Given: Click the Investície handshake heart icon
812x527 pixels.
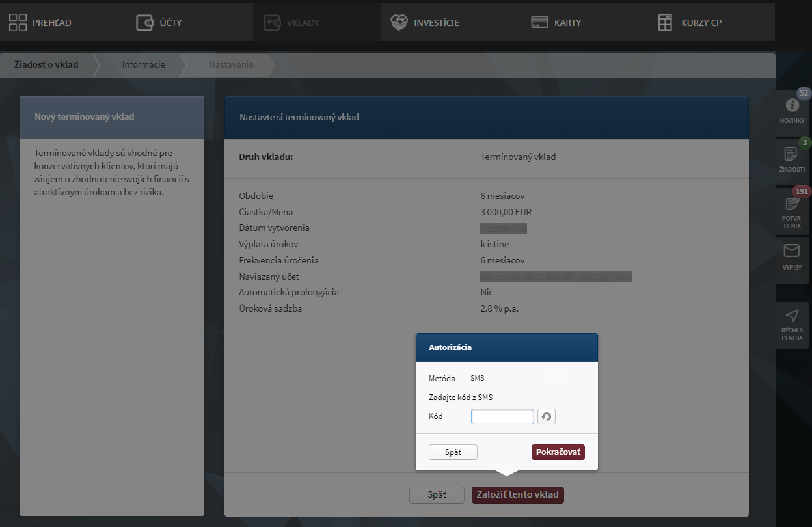Looking at the screenshot, I should click(x=399, y=23).
